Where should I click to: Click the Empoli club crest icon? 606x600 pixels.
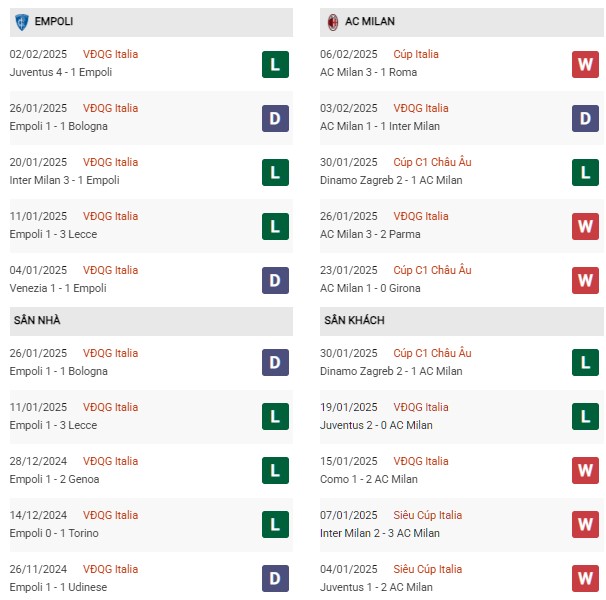click(x=22, y=22)
